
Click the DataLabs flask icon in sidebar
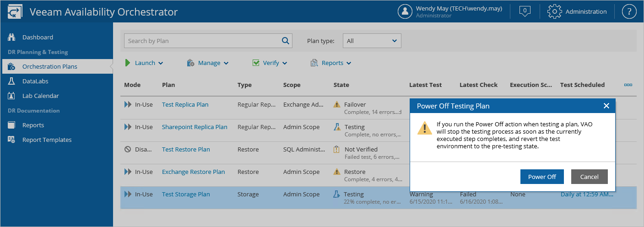click(x=12, y=81)
